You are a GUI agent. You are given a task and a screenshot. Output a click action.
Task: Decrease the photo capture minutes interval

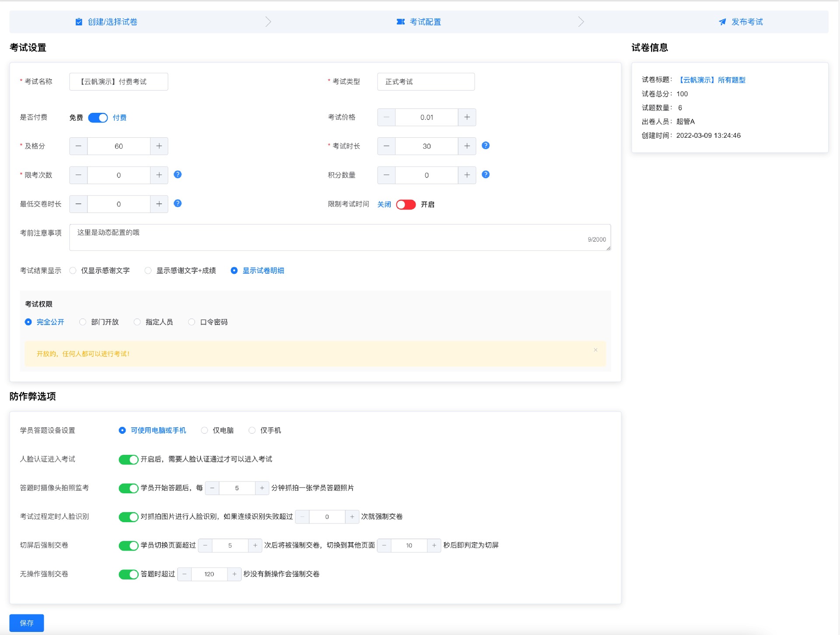click(x=212, y=488)
